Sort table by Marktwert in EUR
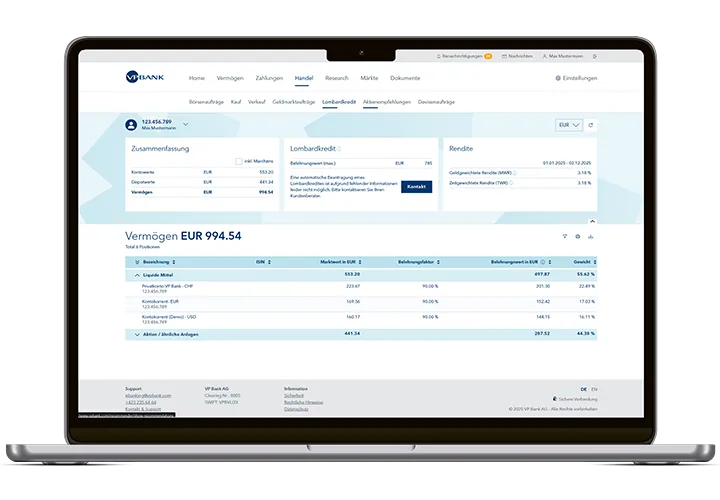 coord(337,261)
